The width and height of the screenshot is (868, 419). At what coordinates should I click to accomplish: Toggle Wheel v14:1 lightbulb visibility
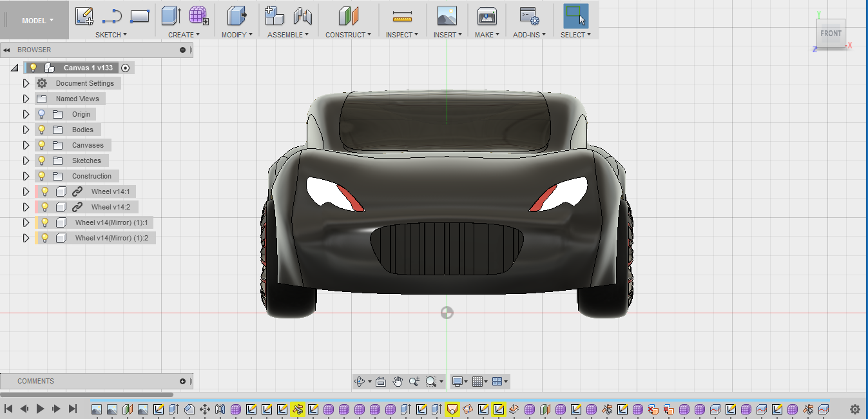[x=45, y=191]
